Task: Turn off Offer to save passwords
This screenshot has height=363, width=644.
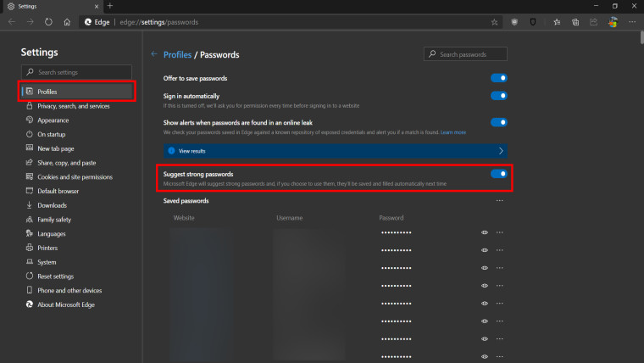Action: tap(498, 78)
